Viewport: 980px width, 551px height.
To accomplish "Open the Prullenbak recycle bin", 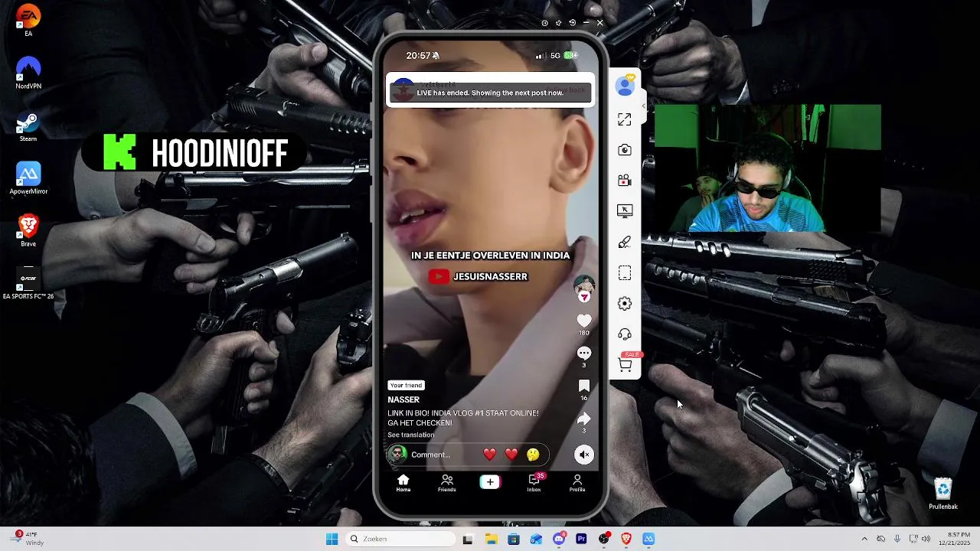I will [943, 494].
